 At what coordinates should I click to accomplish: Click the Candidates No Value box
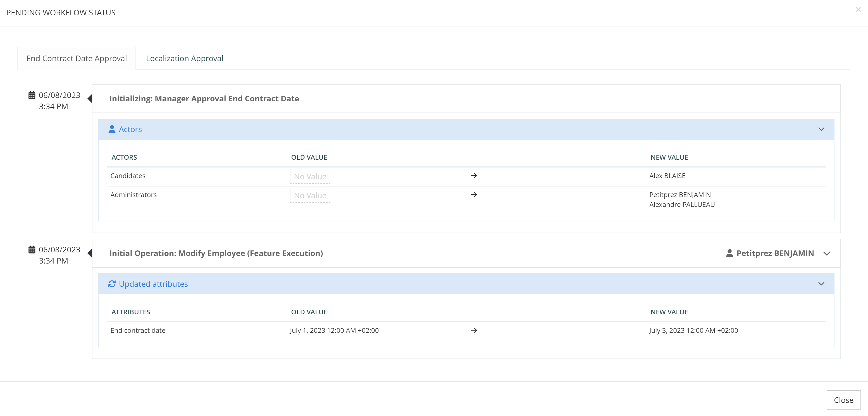coord(310,176)
